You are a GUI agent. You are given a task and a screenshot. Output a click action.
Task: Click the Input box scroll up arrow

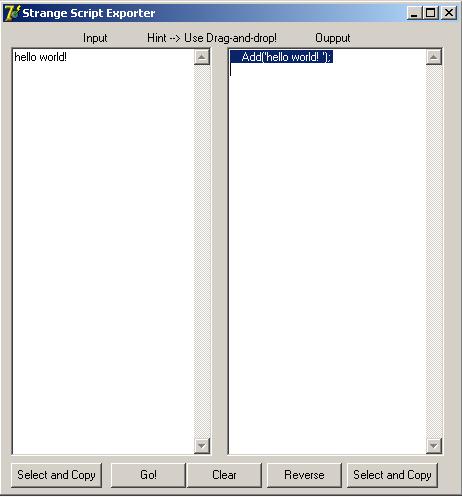tap(201, 57)
